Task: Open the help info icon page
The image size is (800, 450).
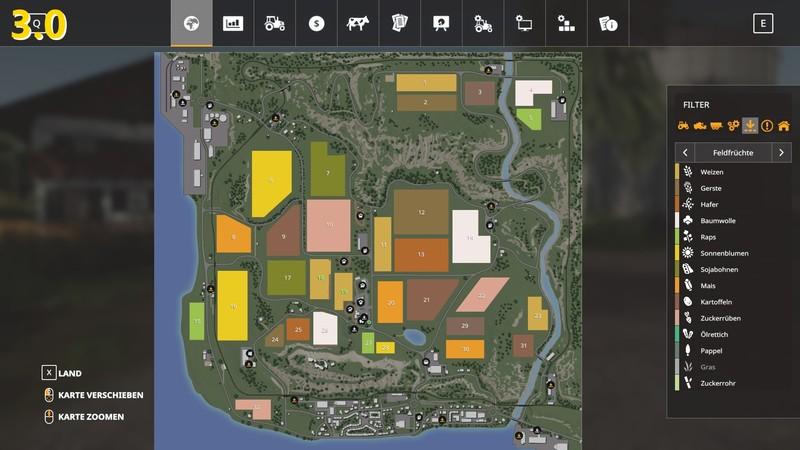Action: 607,23
